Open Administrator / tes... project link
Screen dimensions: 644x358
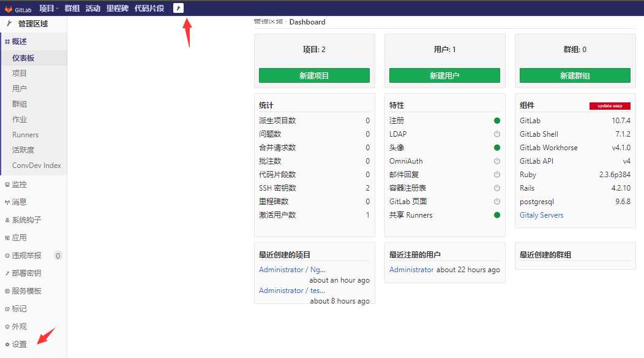tap(292, 291)
